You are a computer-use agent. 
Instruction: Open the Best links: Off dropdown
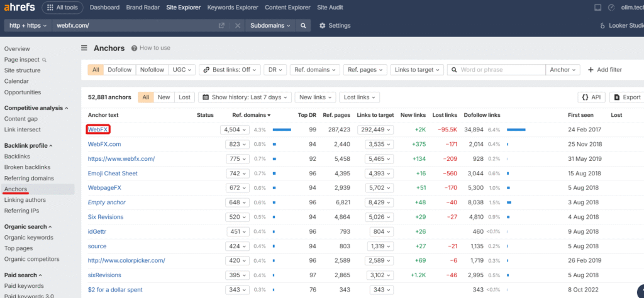point(229,70)
